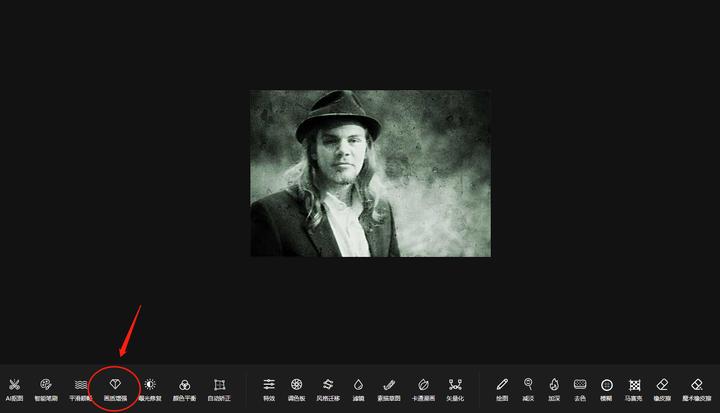The image size is (720, 413).
Task: Pick the 加深 burn flame tool
Action: tap(554, 385)
